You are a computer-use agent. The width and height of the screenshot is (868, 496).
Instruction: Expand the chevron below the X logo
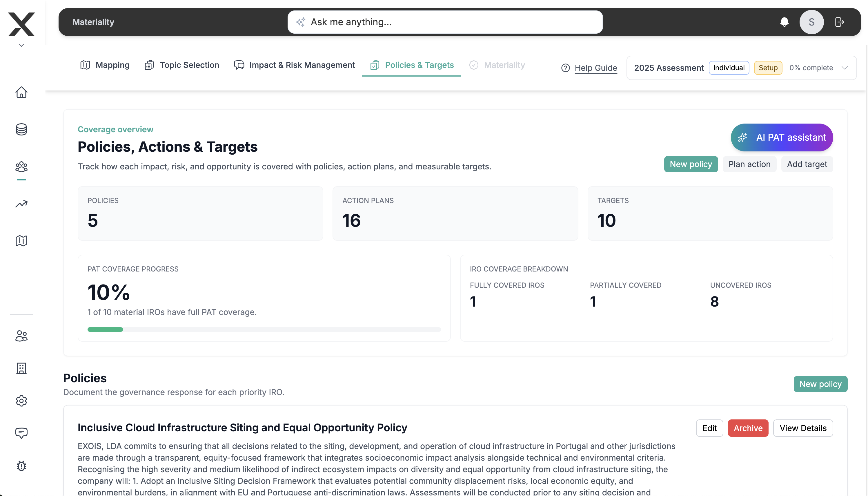point(21,45)
